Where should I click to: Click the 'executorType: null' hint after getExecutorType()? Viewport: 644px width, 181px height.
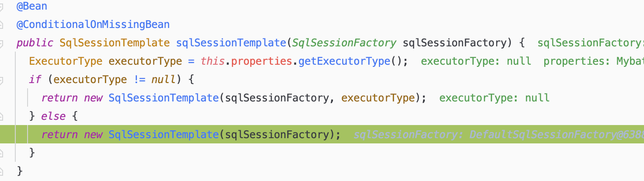click(476, 61)
